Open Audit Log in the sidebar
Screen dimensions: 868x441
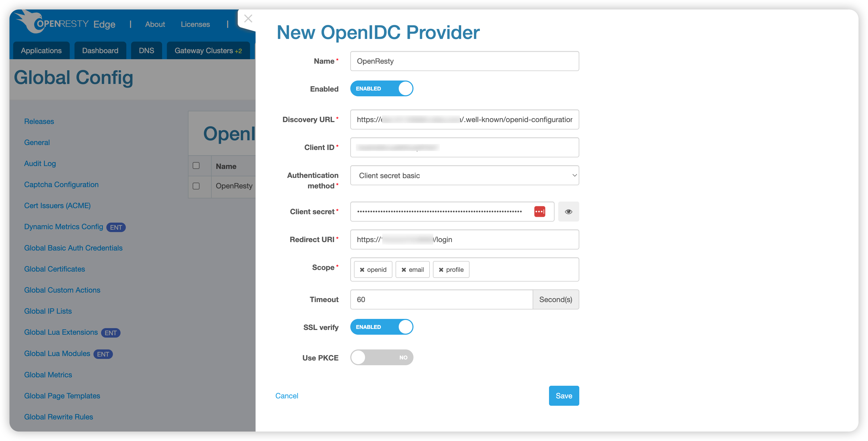tap(40, 163)
